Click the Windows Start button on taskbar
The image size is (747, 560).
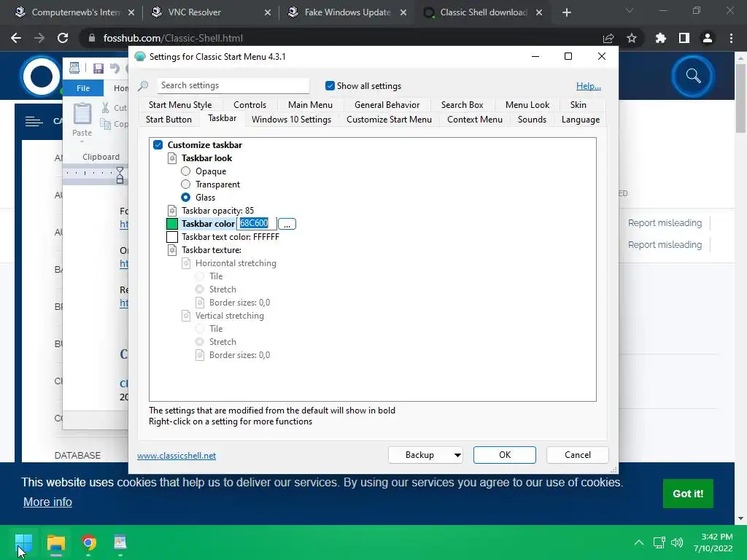pyautogui.click(x=23, y=542)
